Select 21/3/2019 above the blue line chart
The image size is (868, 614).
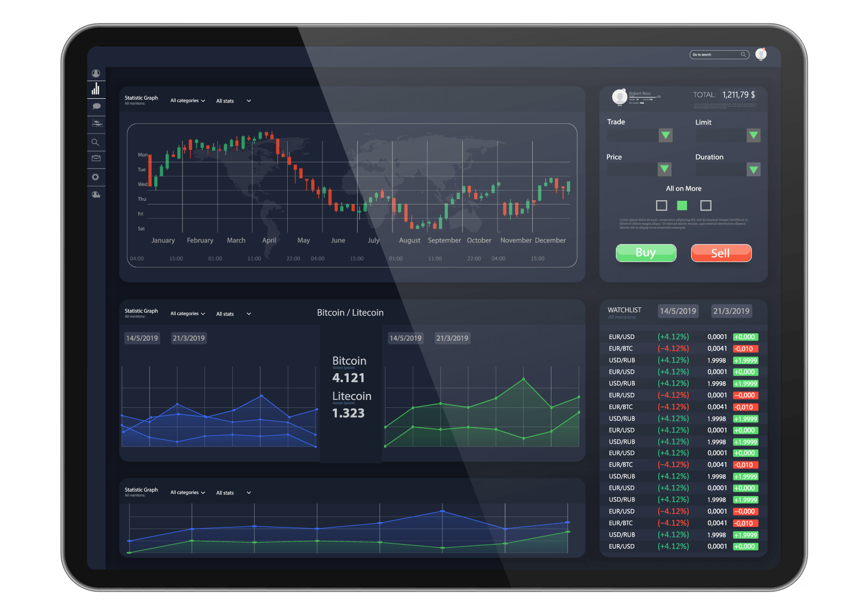[x=189, y=338]
